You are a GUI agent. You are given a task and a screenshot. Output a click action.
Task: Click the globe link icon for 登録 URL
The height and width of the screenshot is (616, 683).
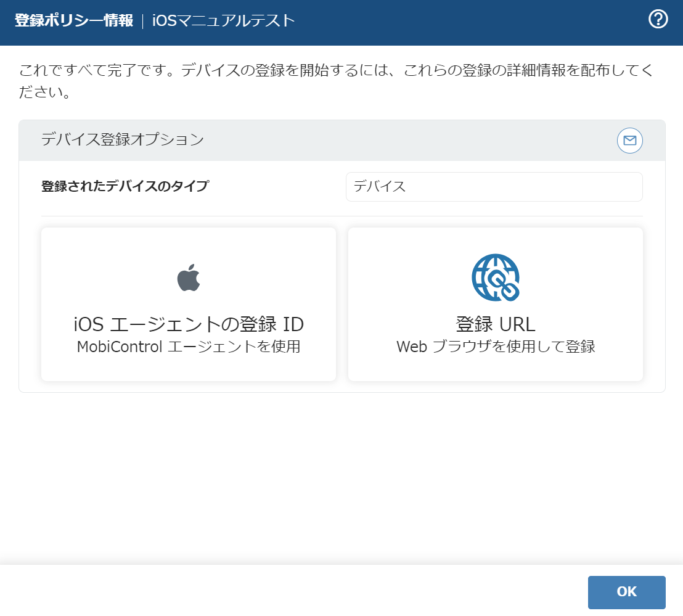[496, 277]
